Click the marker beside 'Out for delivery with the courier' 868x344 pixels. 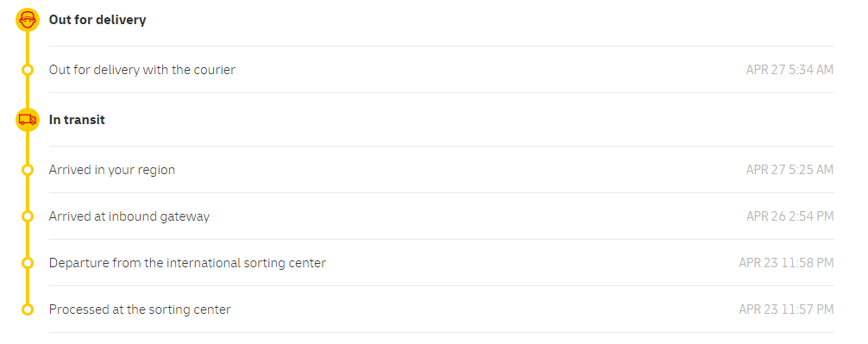click(x=28, y=70)
